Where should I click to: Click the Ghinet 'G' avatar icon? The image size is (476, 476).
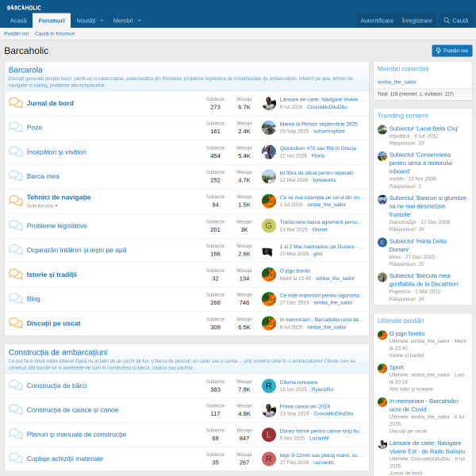point(269,225)
